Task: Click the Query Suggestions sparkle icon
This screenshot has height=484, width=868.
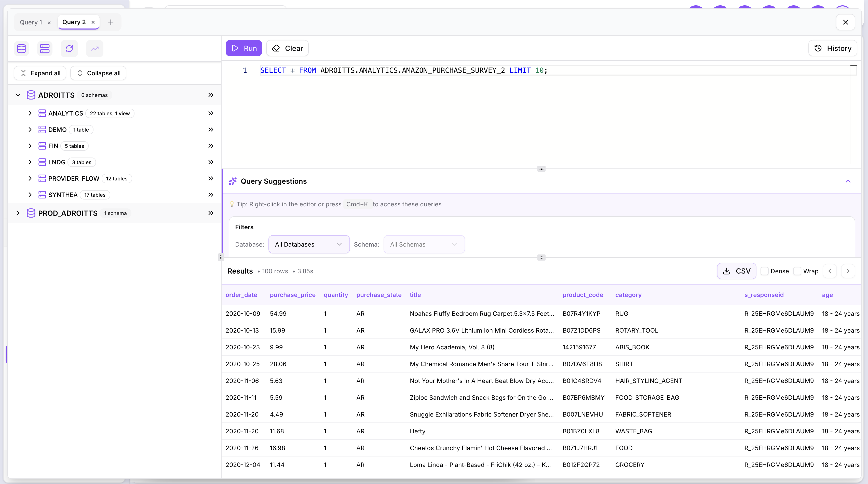Action: click(x=233, y=181)
